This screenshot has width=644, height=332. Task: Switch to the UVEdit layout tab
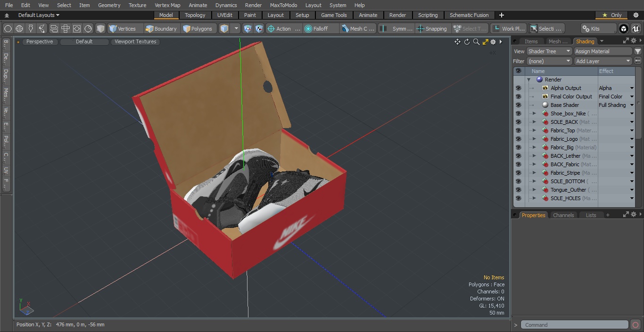point(225,15)
